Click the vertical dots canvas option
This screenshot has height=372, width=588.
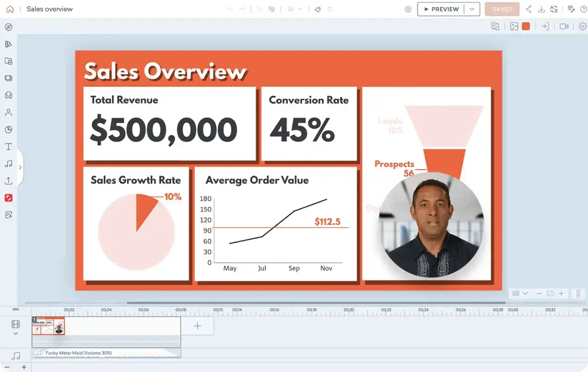coord(578,294)
